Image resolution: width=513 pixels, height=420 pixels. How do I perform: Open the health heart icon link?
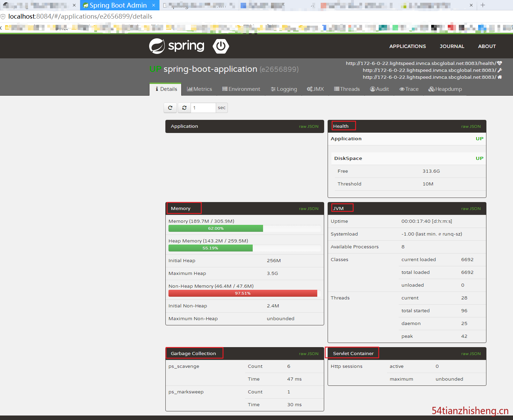pos(500,63)
